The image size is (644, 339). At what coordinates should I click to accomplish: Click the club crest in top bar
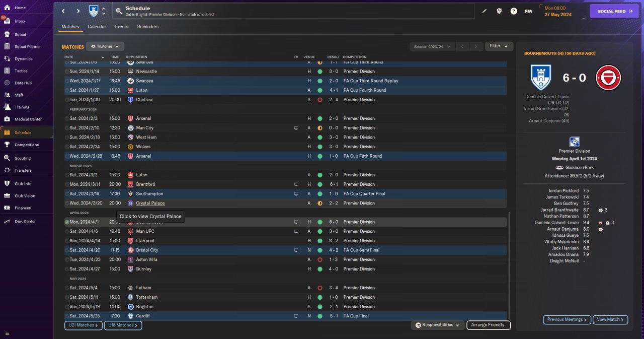tap(94, 11)
